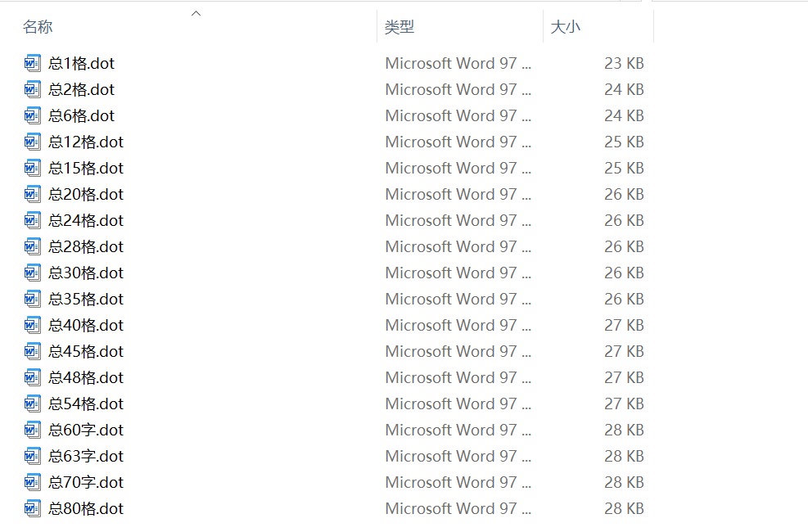This screenshot has height=532, width=808.
Task: Click the type cell of 总1格.dot
Action: (x=458, y=63)
